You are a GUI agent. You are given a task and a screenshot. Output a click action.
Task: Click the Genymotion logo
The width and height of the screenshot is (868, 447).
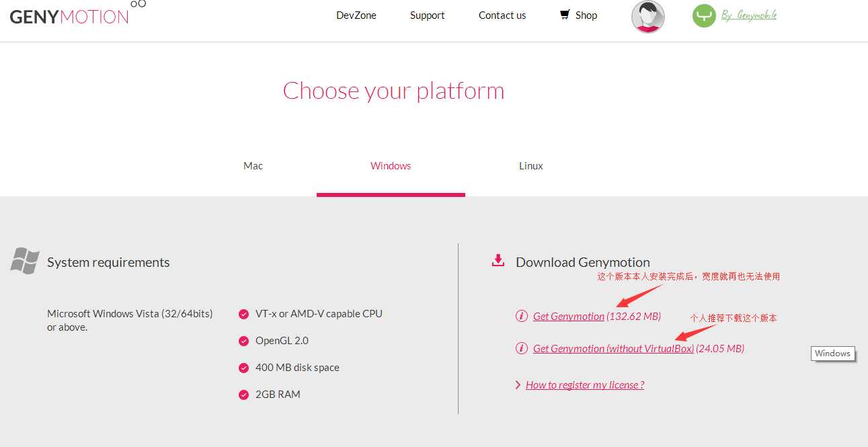coord(77,13)
